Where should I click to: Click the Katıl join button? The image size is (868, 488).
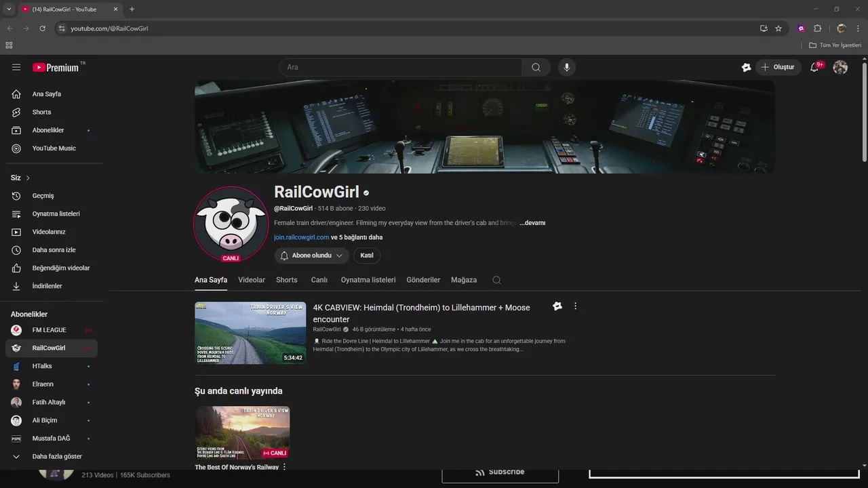367,256
